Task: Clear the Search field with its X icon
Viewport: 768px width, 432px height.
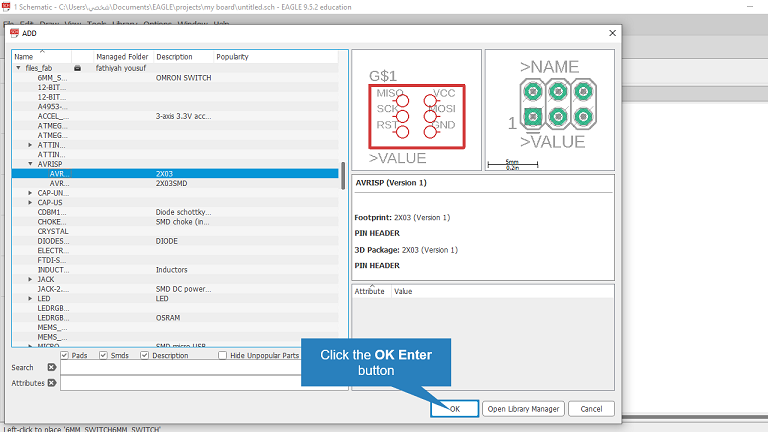Action: tap(51, 367)
